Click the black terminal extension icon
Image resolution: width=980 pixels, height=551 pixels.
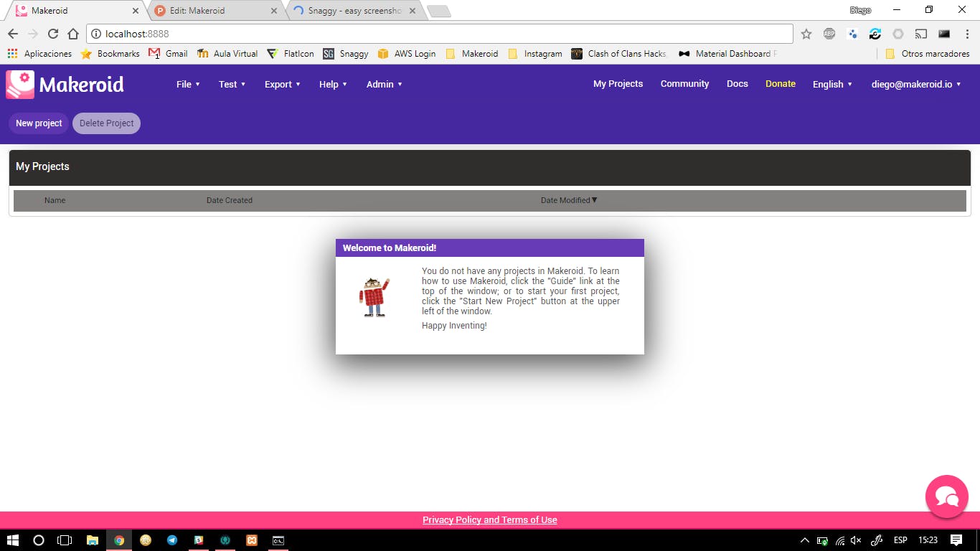tap(944, 34)
